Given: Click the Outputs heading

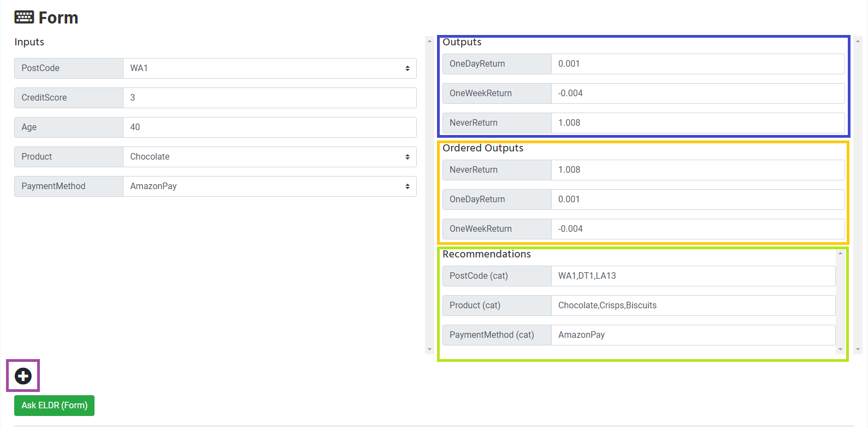Looking at the screenshot, I should coord(462,42).
